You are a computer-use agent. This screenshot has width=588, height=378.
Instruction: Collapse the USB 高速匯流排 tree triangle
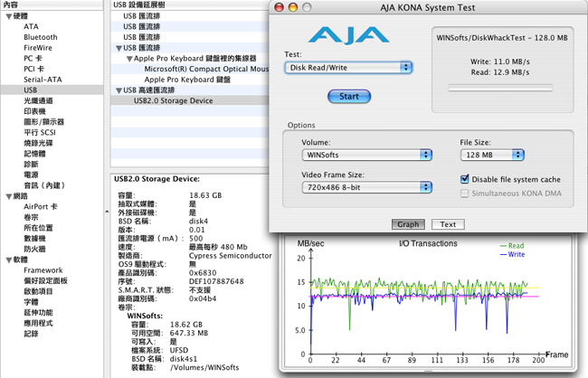point(119,90)
